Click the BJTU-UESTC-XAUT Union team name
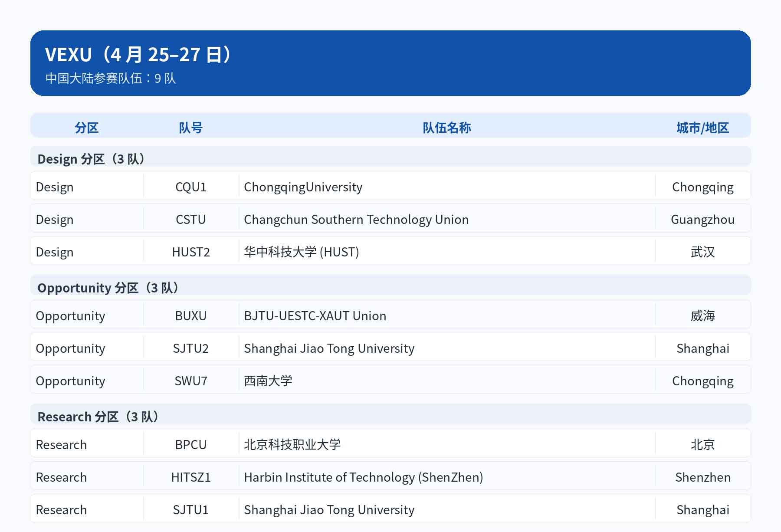Image resolution: width=781 pixels, height=532 pixels. click(x=315, y=316)
